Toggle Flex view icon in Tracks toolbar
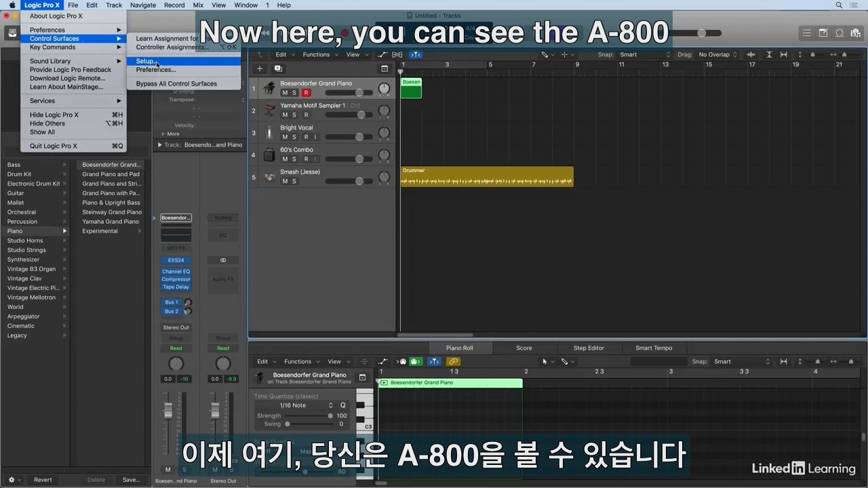The image size is (868, 488). [x=397, y=55]
